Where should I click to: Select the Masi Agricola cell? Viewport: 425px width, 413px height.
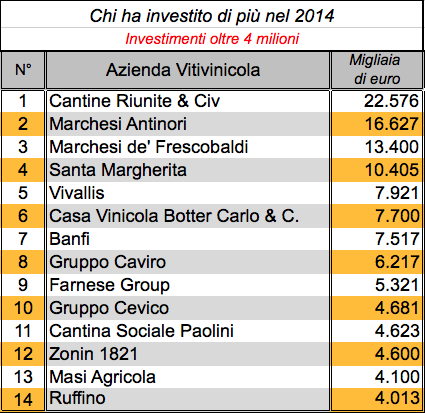tap(188, 377)
